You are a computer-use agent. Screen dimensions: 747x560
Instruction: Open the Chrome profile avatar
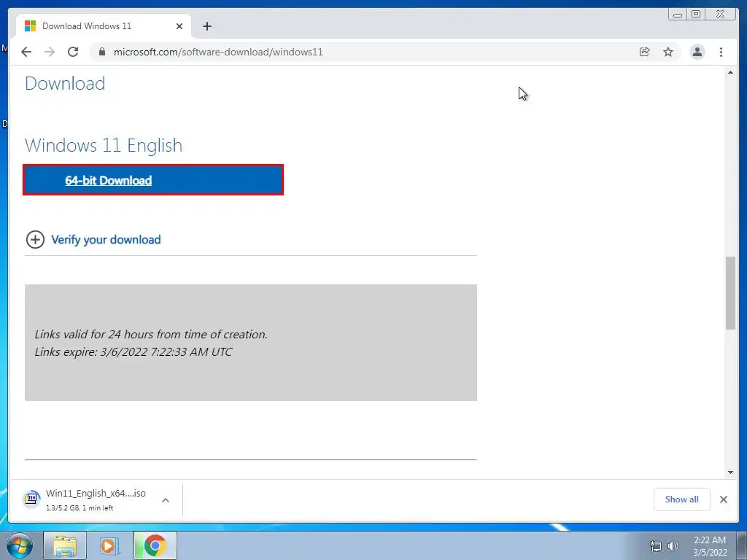click(x=697, y=52)
